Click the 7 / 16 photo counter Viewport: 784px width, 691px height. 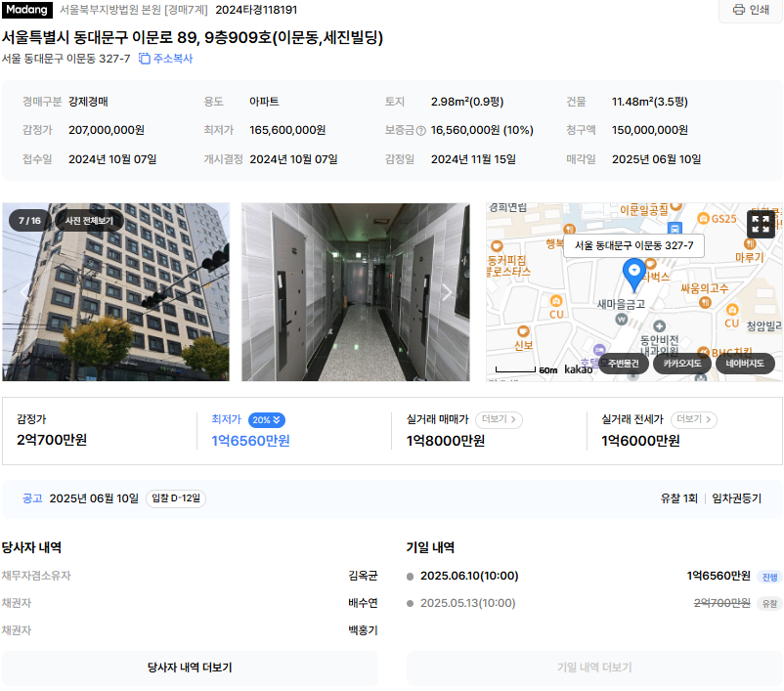(x=29, y=221)
